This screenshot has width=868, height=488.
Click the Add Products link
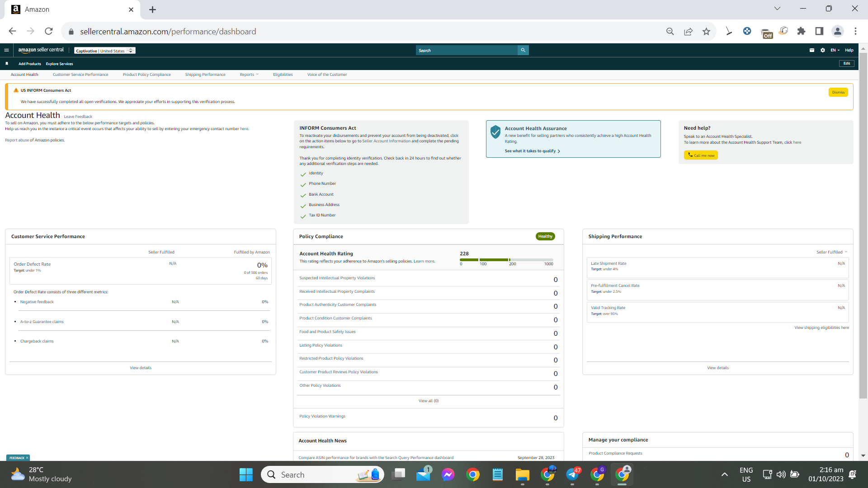tap(30, 64)
